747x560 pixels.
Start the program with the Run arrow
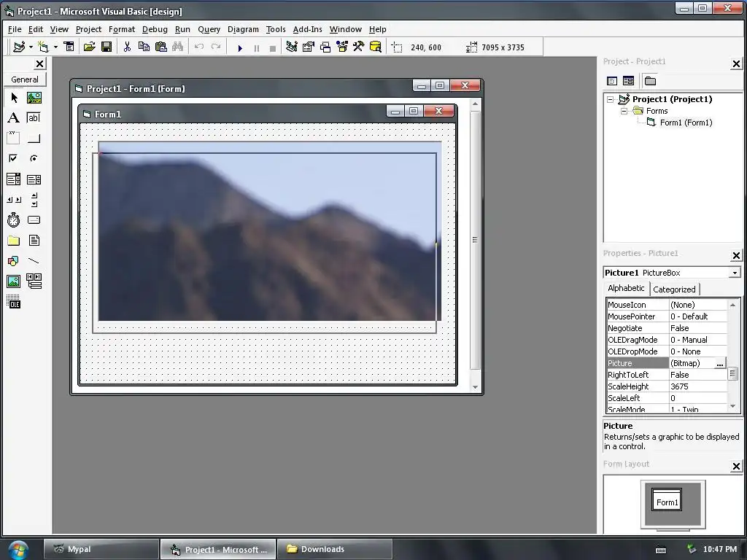click(x=239, y=47)
